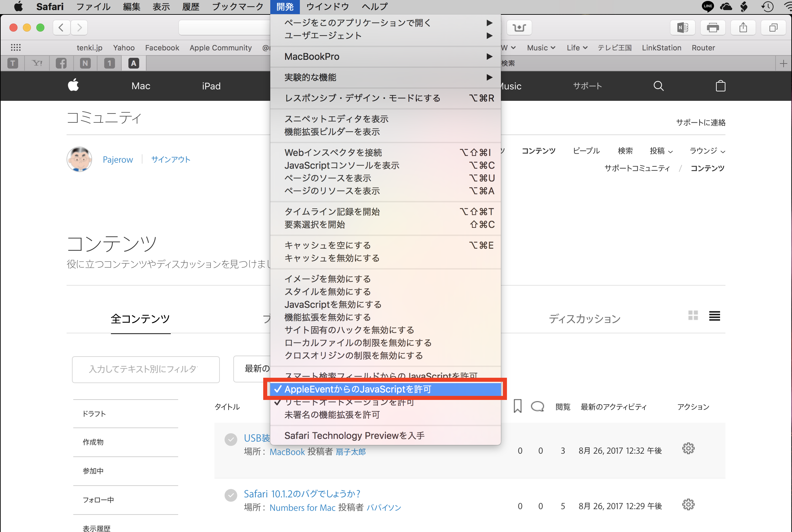Click the print toolbar icon
Screen dimensions: 792x532
point(713,28)
